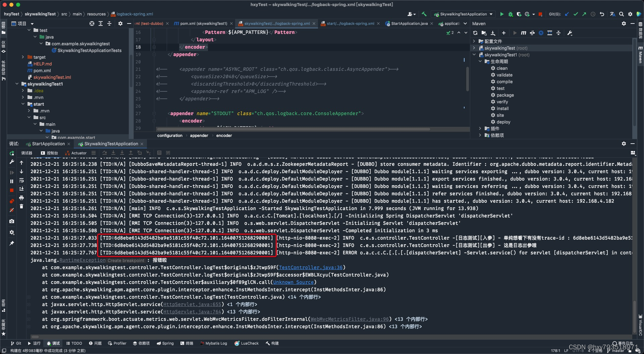Click master branch in status bar
644x354 pixels.
point(618,351)
